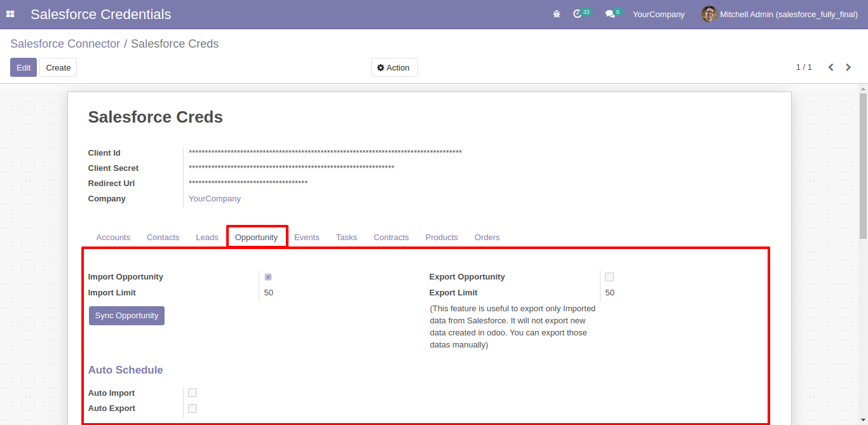Screen dimensions: 868x425
Task: Switch to Leads tab
Action: 207,237
